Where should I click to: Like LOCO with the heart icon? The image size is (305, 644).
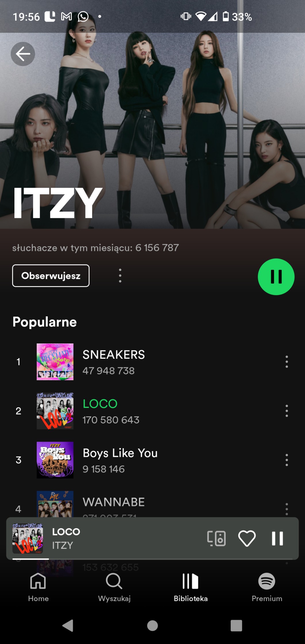(x=247, y=538)
